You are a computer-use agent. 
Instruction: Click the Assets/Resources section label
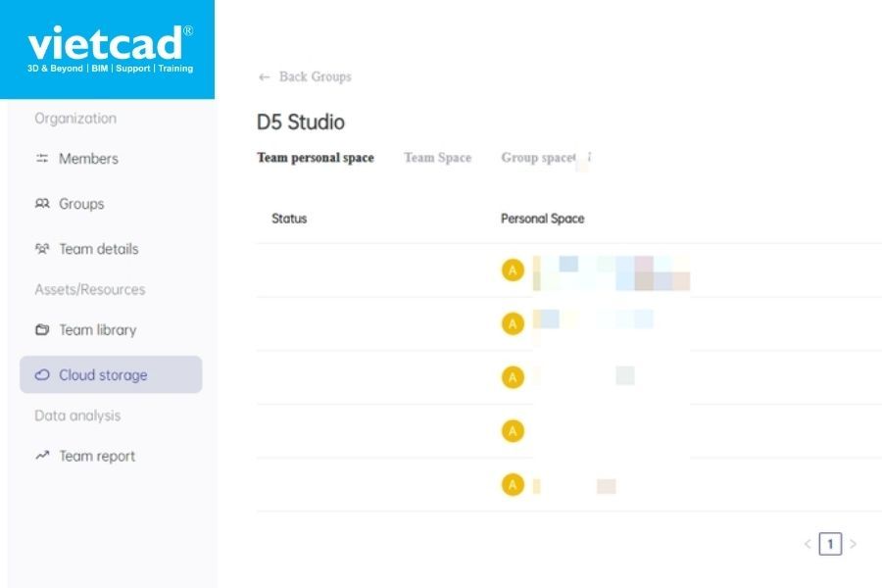point(90,289)
